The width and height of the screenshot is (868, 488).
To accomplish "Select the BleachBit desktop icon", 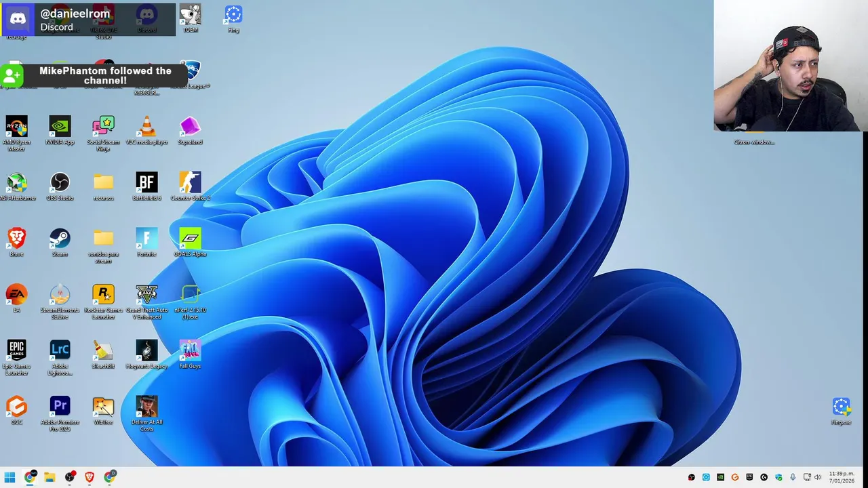I will 103,354.
